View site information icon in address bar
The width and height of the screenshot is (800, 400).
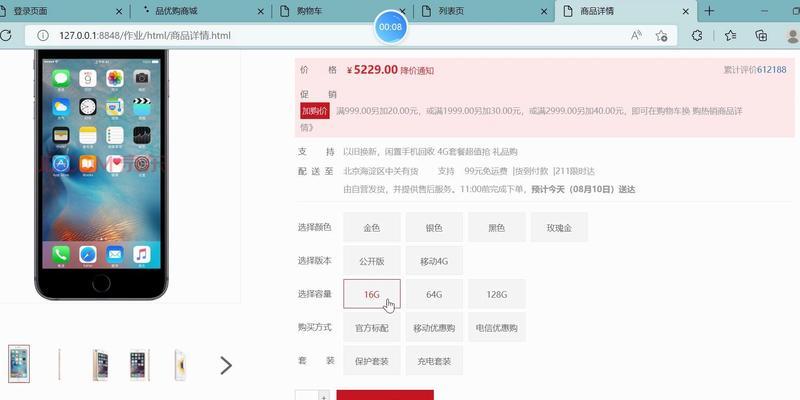pos(43,35)
